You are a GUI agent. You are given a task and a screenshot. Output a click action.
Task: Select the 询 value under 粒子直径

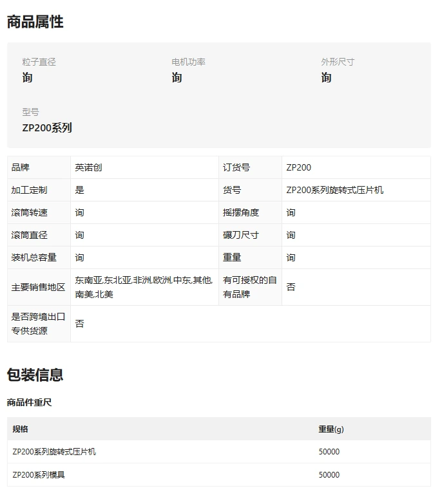[27, 77]
